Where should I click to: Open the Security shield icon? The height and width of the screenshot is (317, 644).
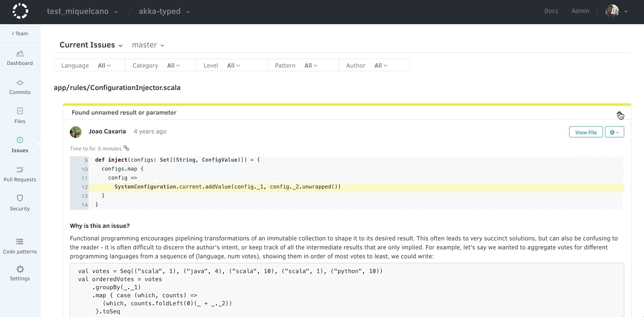coord(20,198)
